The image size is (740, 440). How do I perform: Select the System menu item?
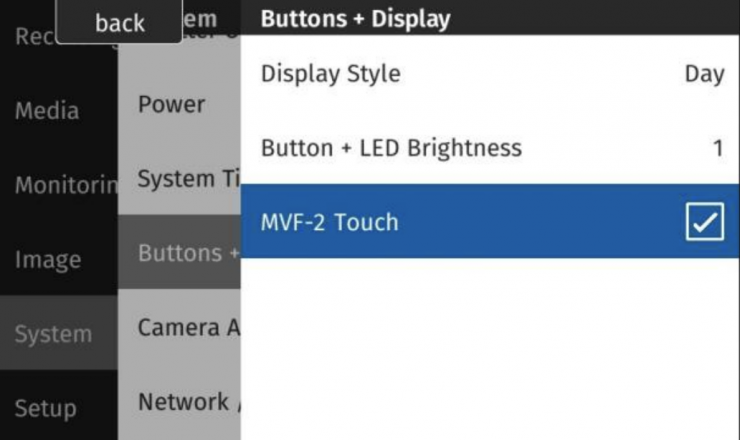point(53,334)
